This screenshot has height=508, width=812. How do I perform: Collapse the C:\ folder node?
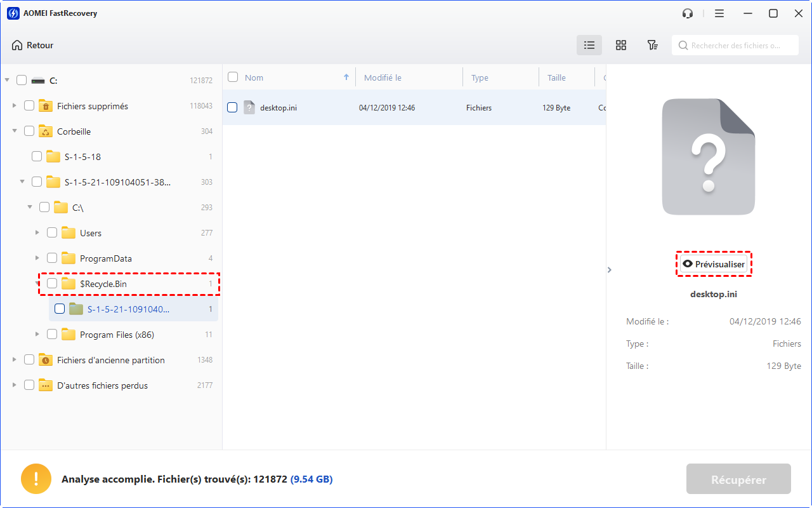30,208
